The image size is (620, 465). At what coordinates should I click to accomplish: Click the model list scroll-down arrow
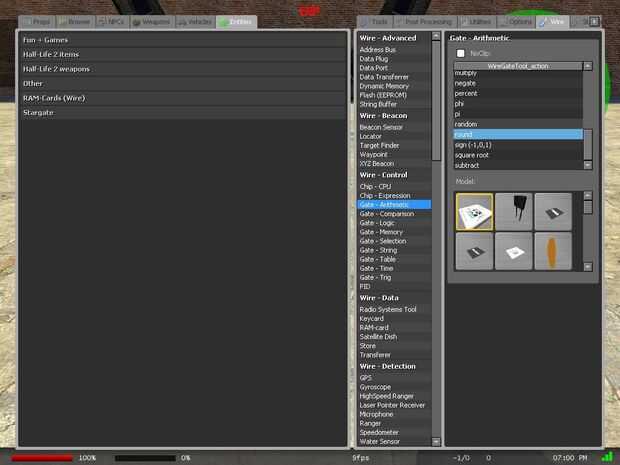pos(588,267)
